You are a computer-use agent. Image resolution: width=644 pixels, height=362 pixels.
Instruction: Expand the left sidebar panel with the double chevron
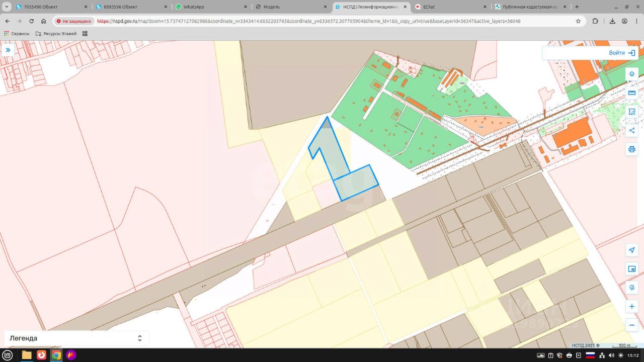[8, 50]
